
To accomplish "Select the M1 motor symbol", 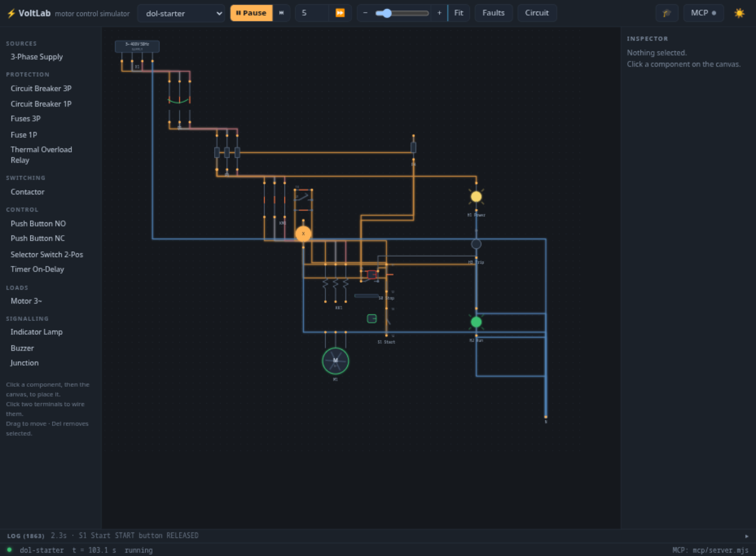I will click(x=335, y=361).
